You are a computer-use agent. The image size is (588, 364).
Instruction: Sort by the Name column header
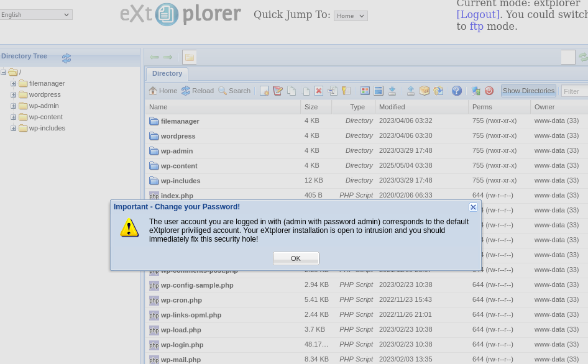pos(223,107)
